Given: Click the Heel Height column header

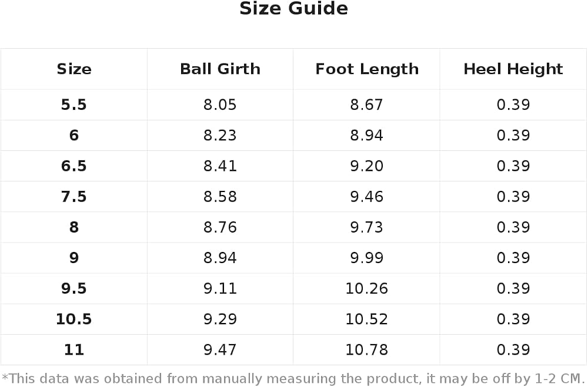Looking at the screenshot, I should pos(513,69).
